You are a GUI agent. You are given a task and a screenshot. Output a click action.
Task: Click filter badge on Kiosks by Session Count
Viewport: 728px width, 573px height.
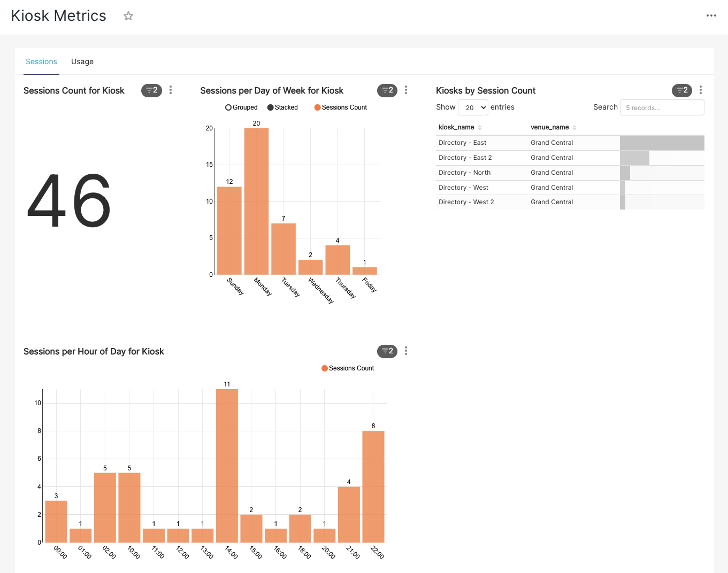(682, 90)
